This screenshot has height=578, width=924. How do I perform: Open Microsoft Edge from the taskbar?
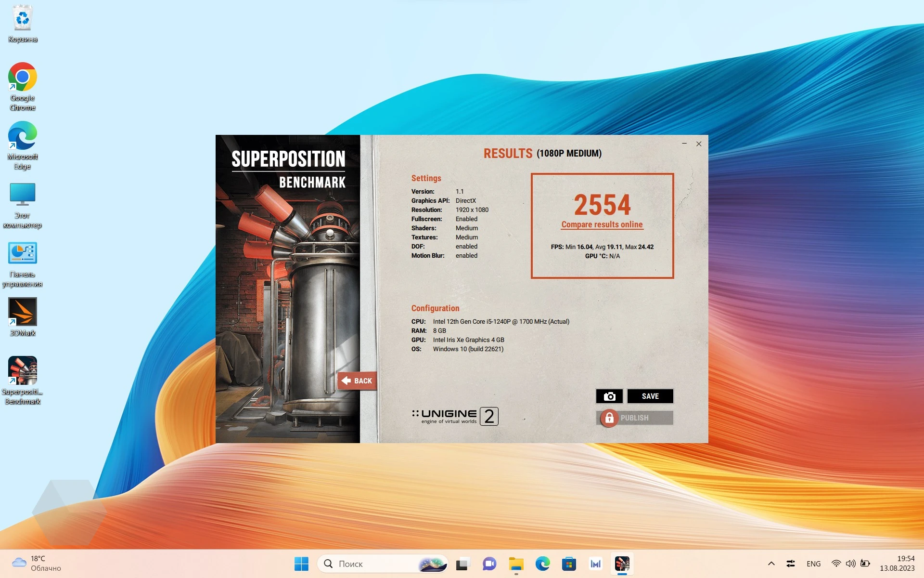542,564
